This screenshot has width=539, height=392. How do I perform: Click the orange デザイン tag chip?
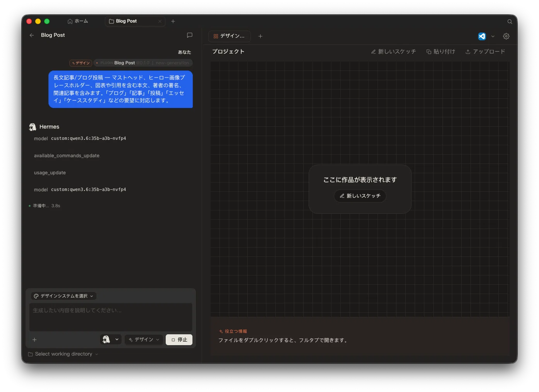(81, 63)
